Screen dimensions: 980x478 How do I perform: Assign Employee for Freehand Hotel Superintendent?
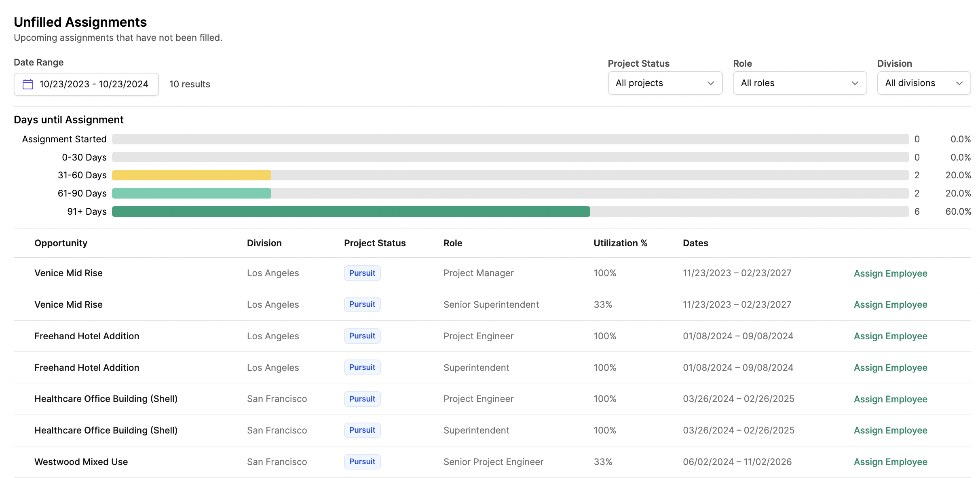pos(890,368)
